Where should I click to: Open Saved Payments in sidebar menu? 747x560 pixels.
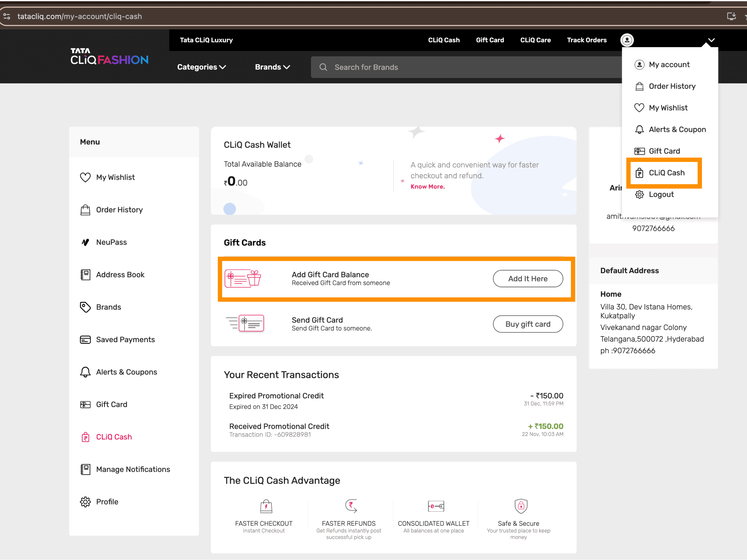pos(125,339)
